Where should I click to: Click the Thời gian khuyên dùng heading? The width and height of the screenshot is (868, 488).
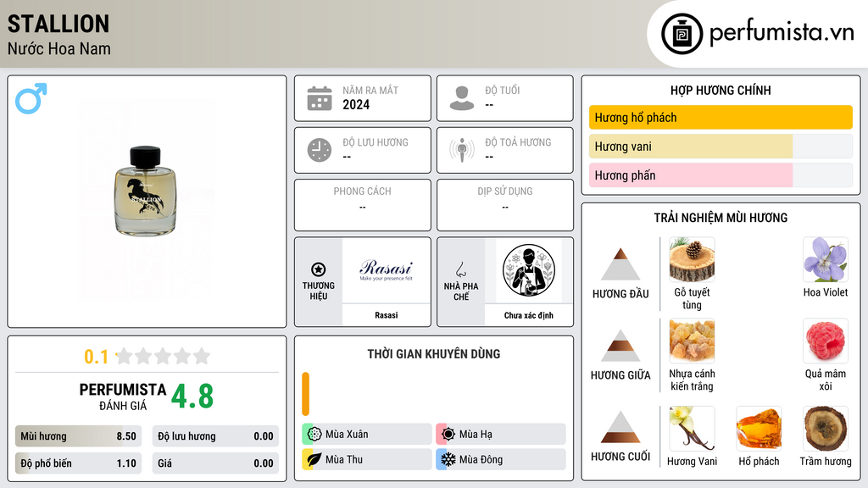pyautogui.click(x=434, y=353)
